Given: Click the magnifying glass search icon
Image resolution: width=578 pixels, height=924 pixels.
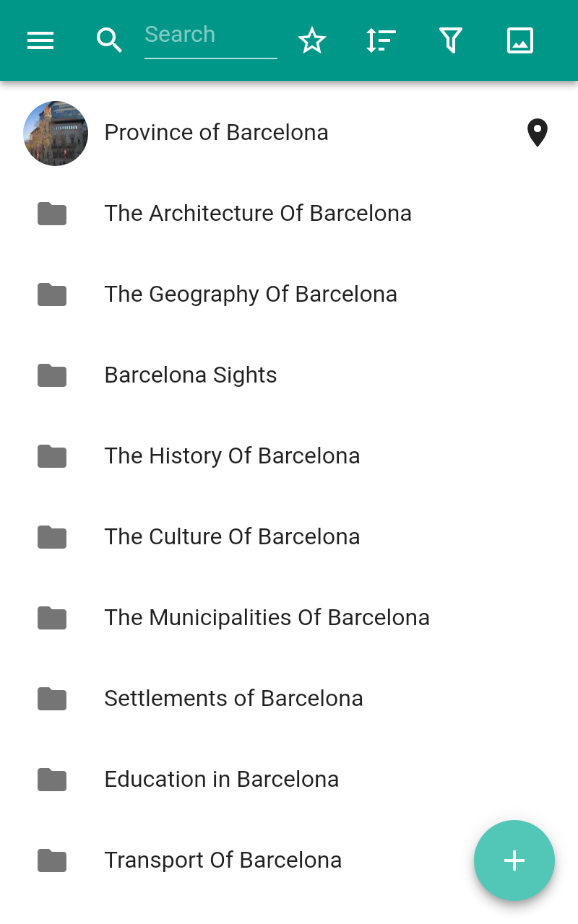Looking at the screenshot, I should (109, 40).
